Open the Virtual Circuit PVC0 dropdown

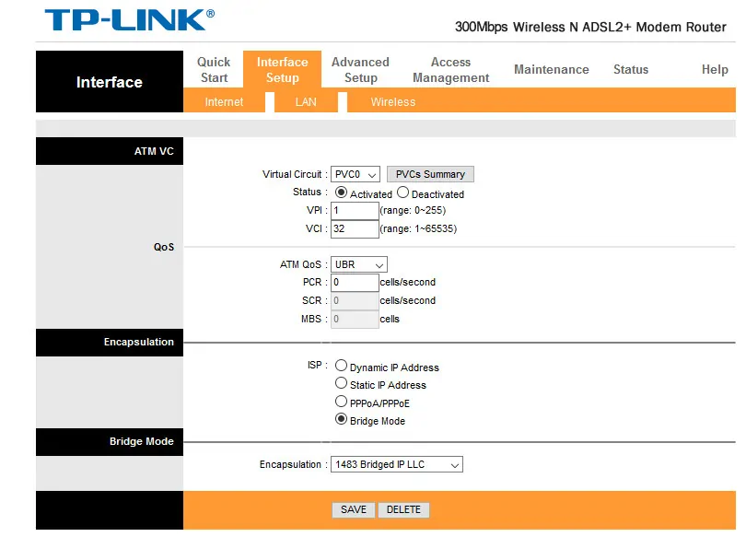tap(356, 174)
